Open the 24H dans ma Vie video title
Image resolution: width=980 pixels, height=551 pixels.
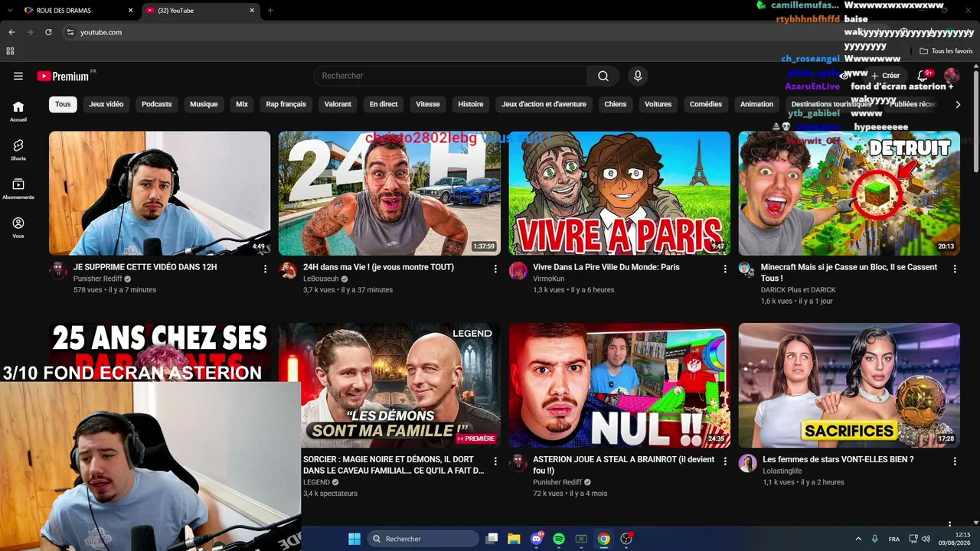pos(378,267)
